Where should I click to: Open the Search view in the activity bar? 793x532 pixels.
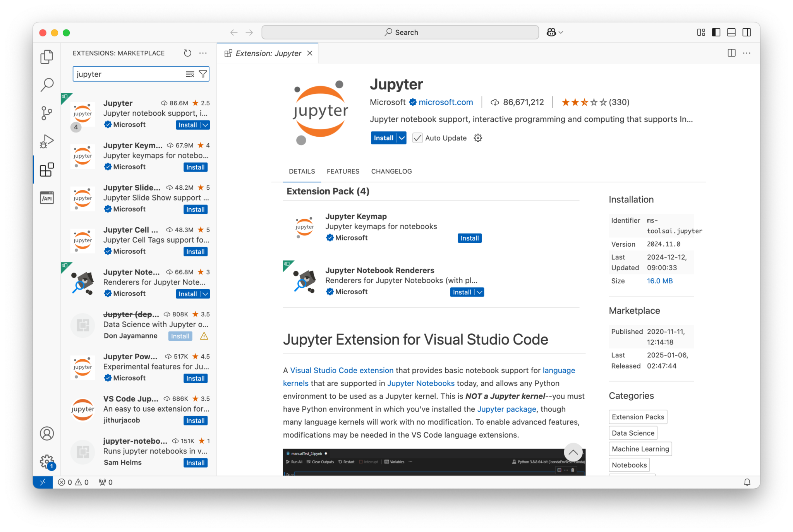pyautogui.click(x=47, y=84)
